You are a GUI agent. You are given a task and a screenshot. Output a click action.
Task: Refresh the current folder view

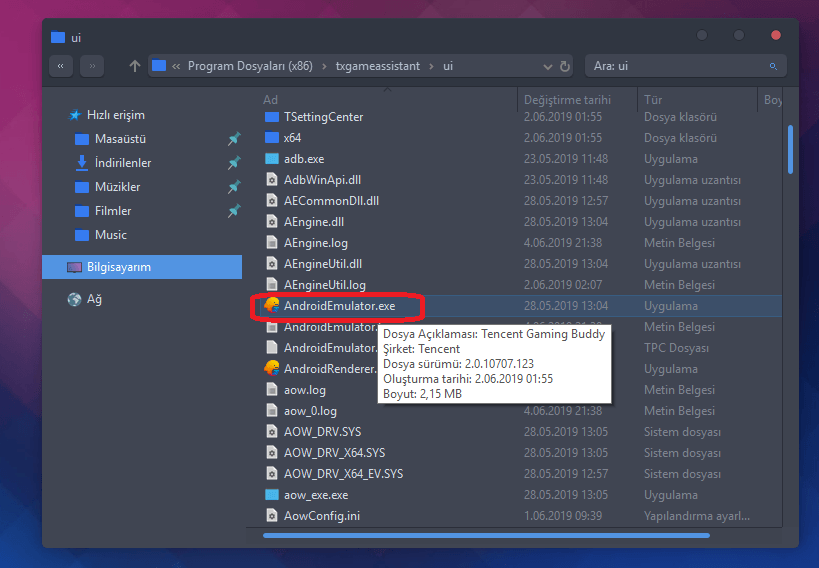[565, 66]
